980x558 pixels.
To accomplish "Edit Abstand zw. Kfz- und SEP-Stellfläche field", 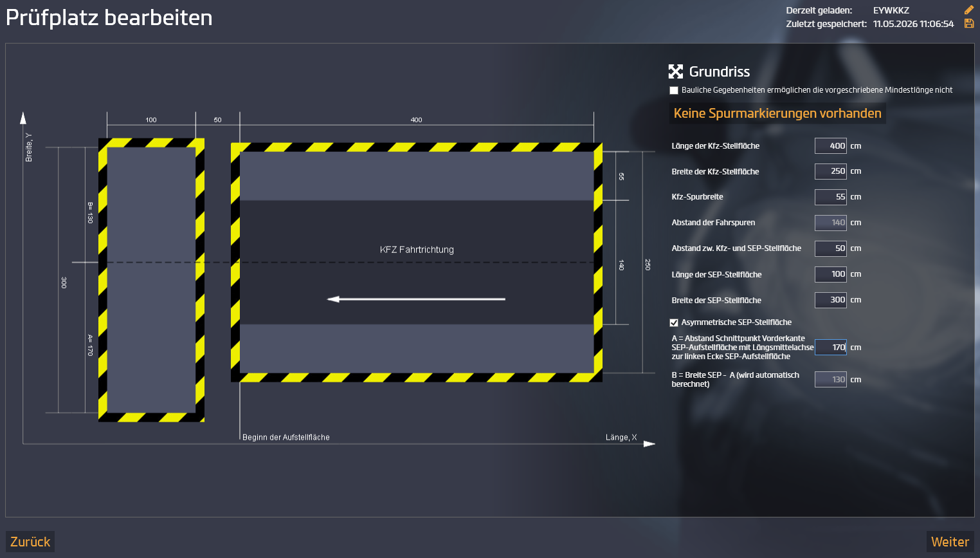I will pyautogui.click(x=831, y=248).
